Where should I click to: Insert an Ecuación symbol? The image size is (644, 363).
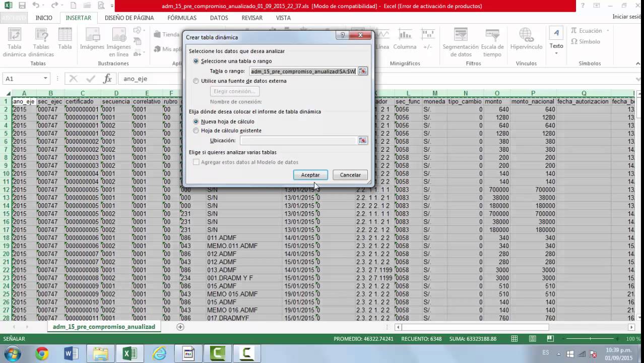pos(586,31)
